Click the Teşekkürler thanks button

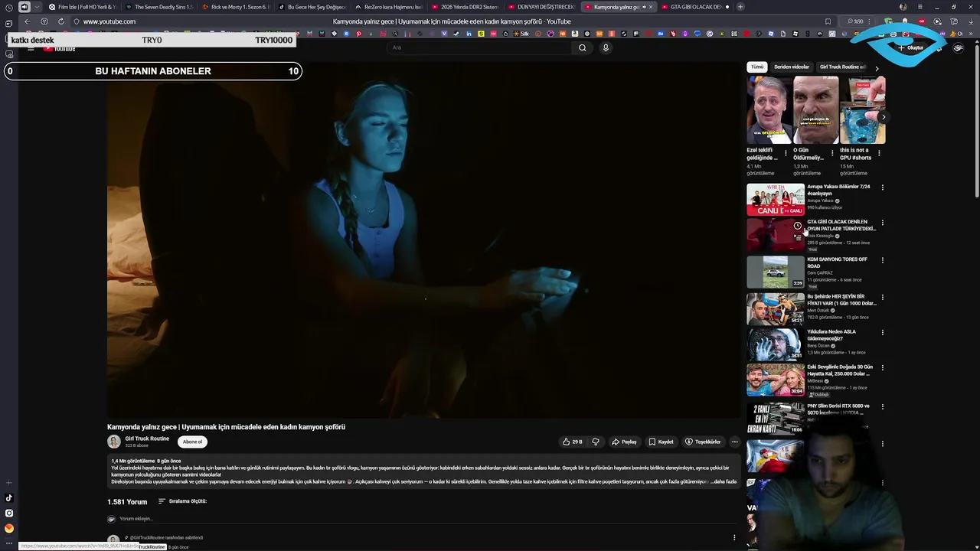point(703,442)
